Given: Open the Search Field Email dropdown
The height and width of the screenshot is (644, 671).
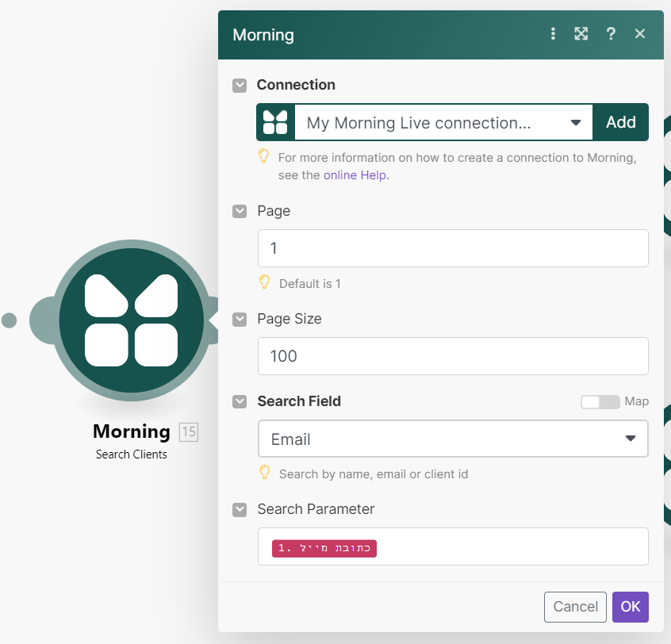Looking at the screenshot, I should click(453, 439).
